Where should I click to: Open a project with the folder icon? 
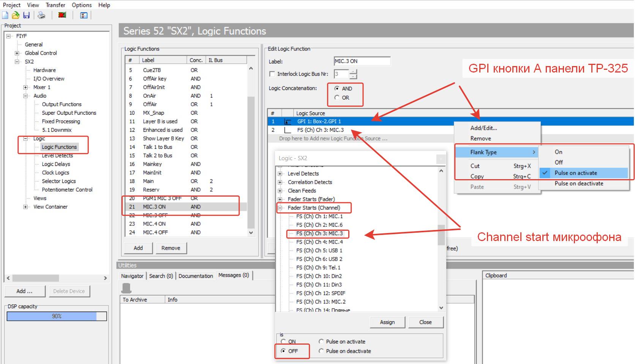pyautogui.click(x=16, y=15)
